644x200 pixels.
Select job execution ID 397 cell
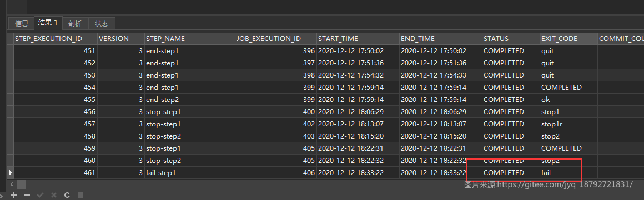[x=275, y=63]
